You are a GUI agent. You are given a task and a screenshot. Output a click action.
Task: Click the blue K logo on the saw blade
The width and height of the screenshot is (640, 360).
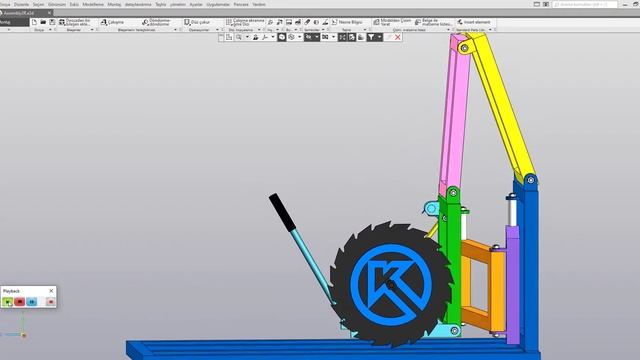pyautogui.click(x=391, y=285)
